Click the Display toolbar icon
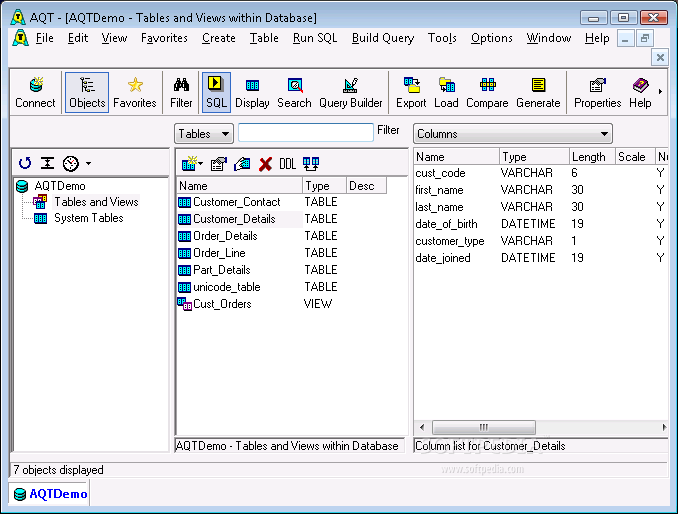Viewport: 678px width, 514px height. [252, 93]
